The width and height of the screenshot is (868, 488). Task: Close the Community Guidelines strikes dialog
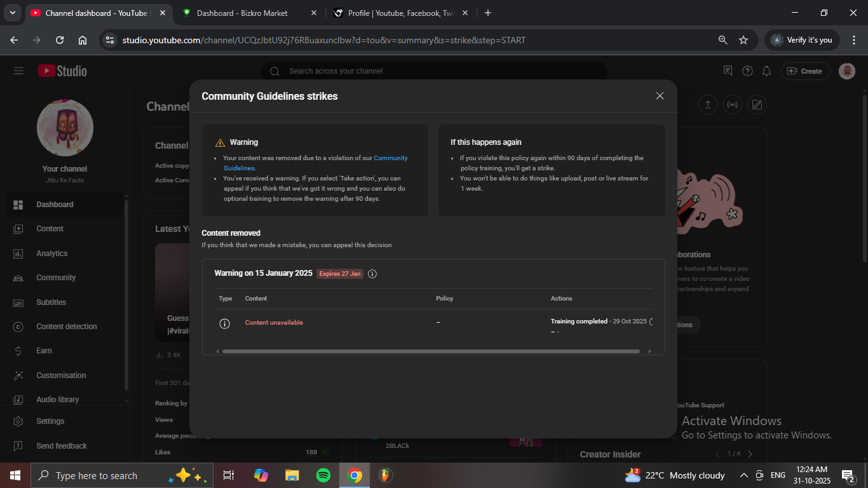[x=660, y=96]
